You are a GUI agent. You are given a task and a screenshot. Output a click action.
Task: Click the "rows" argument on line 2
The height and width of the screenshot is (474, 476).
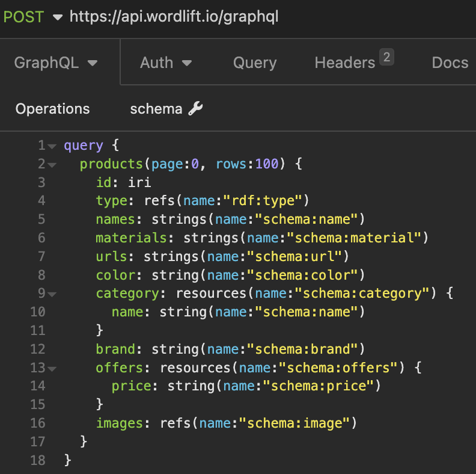click(x=231, y=164)
